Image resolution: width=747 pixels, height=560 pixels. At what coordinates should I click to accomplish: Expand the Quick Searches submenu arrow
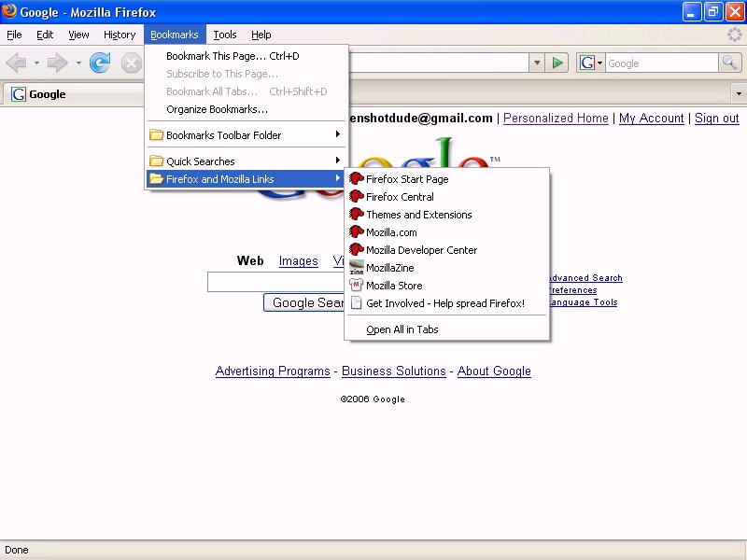[x=337, y=161]
